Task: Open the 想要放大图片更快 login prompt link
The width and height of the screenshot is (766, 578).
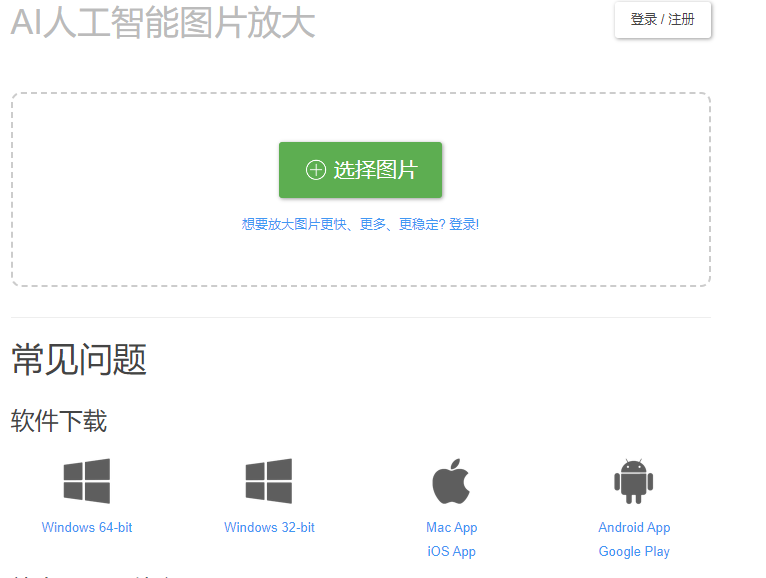Action: point(360,224)
